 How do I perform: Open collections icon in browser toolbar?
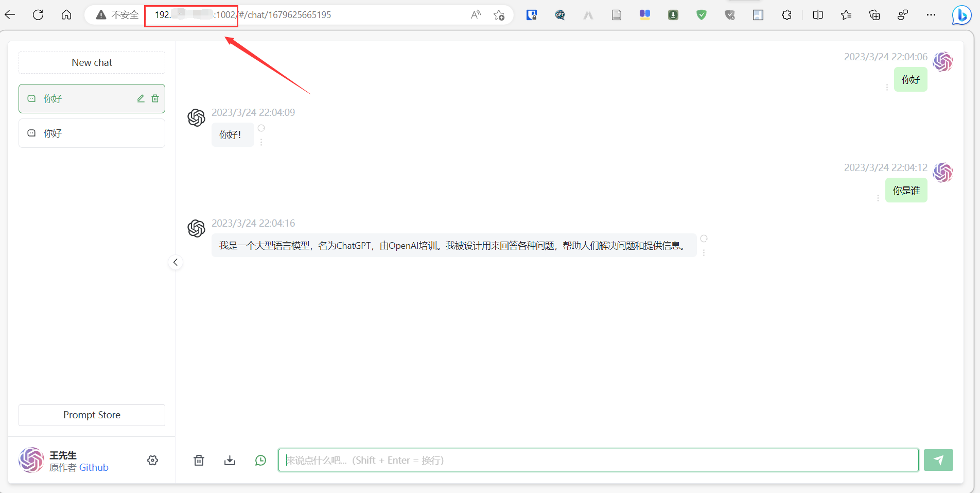[874, 15]
